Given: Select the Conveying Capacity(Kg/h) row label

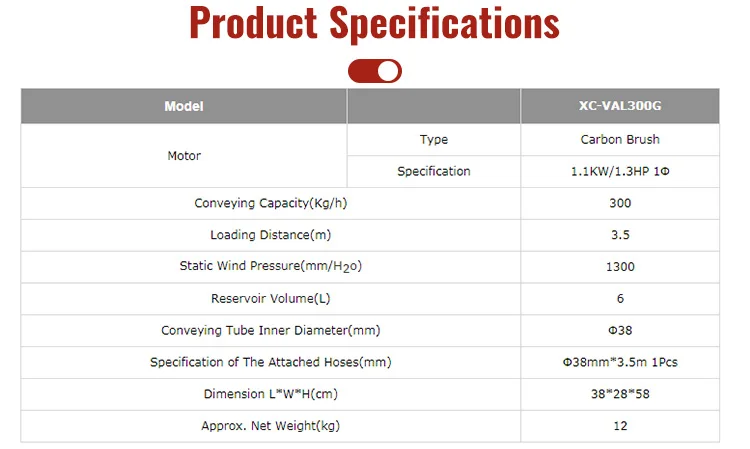Looking at the screenshot, I should coord(270,204).
